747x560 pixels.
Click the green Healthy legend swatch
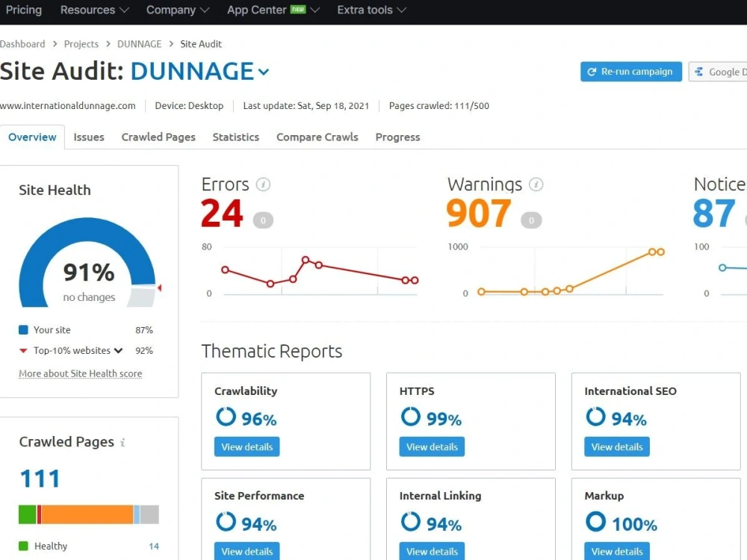click(x=23, y=546)
